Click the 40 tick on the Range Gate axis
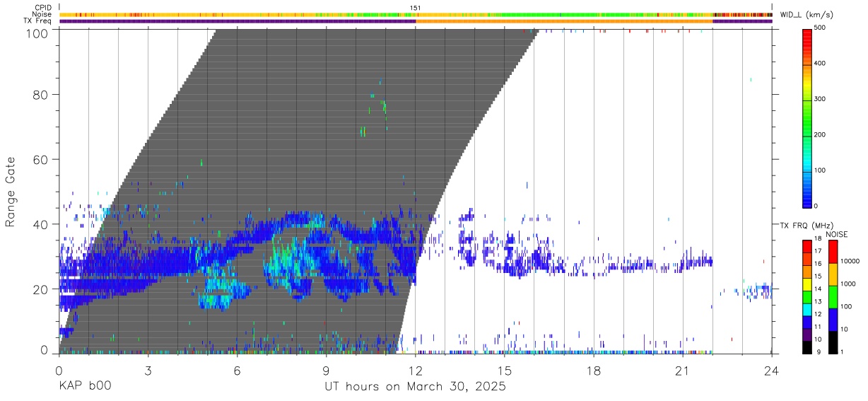The height and width of the screenshot is (401, 868). coord(40,224)
